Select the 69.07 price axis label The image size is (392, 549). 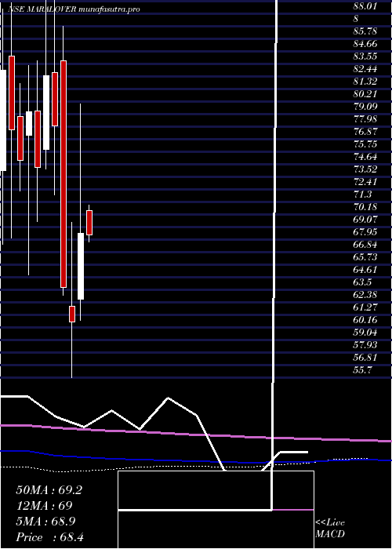(365, 219)
